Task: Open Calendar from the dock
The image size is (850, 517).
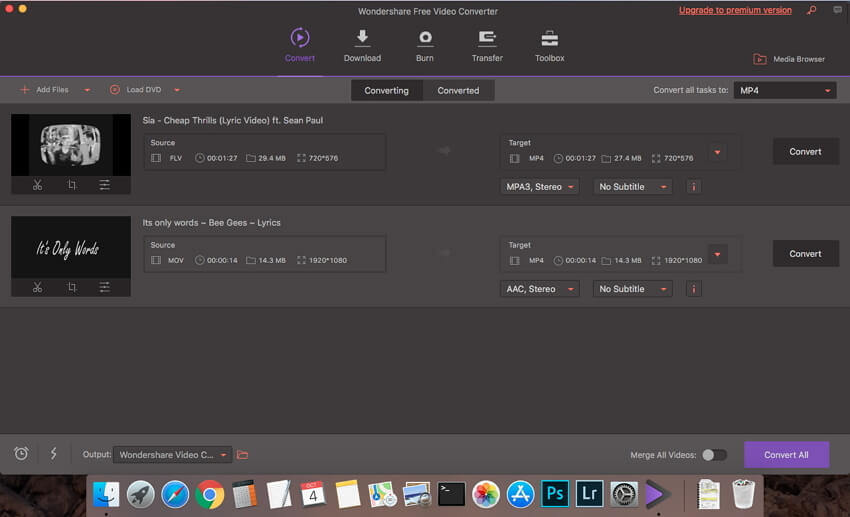Action: pos(313,494)
